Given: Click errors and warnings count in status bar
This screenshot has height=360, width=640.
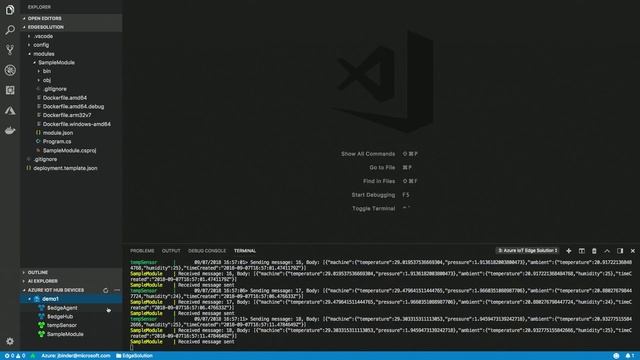Looking at the screenshot, I should coord(15,356).
